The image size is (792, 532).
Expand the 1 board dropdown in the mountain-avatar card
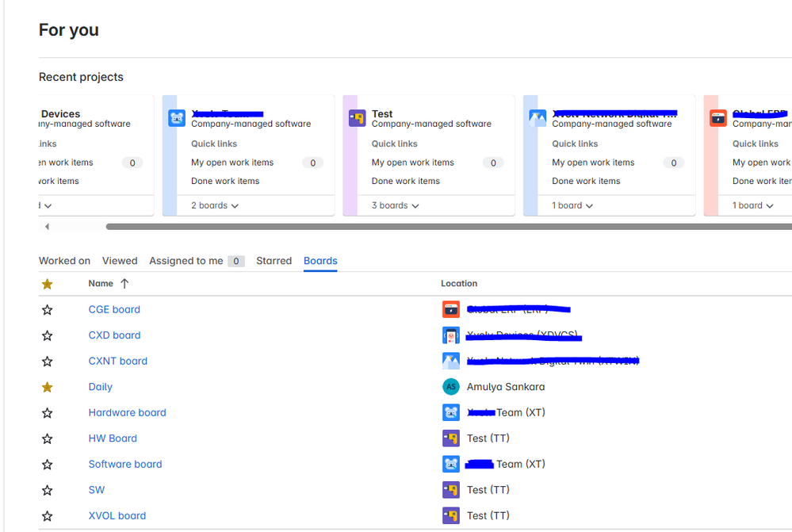tap(572, 205)
